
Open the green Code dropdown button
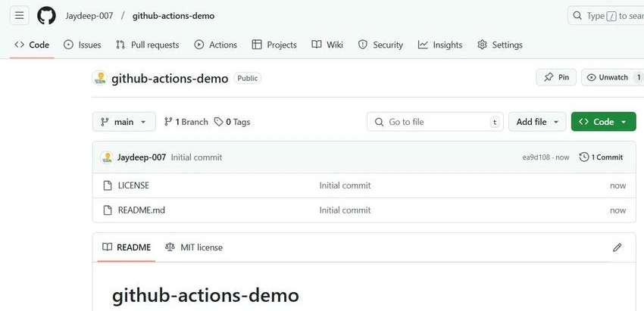pyautogui.click(x=603, y=122)
